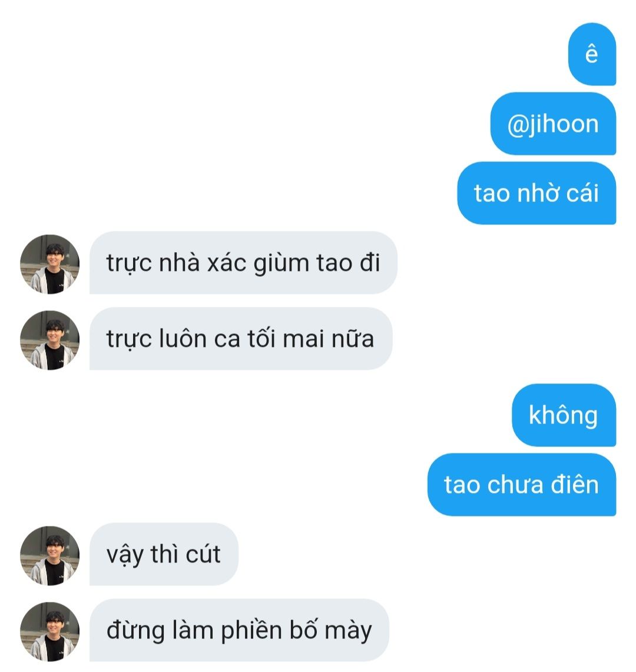Tap the 'trực nhà xác giùm tao đi' message

243,263
